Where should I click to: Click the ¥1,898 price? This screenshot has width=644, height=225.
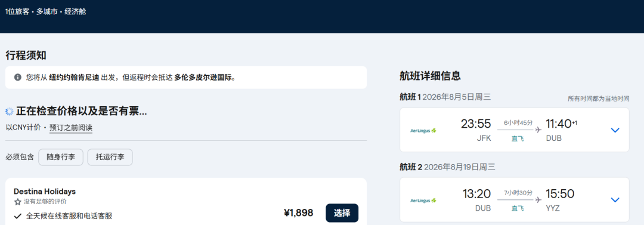click(x=299, y=212)
